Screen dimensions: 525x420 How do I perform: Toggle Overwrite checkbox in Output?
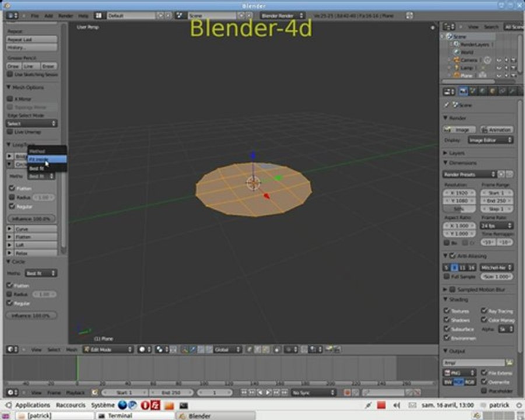(484, 381)
